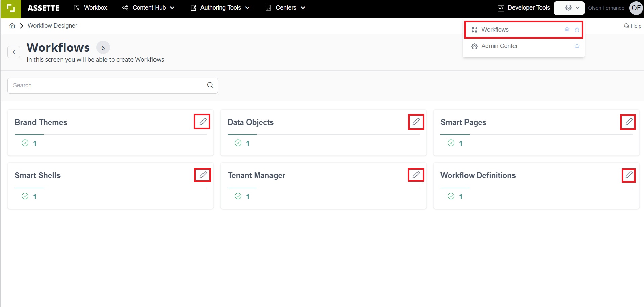Star the Workflows menu entry
This screenshot has height=307, width=644.
pyautogui.click(x=577, y=29)
